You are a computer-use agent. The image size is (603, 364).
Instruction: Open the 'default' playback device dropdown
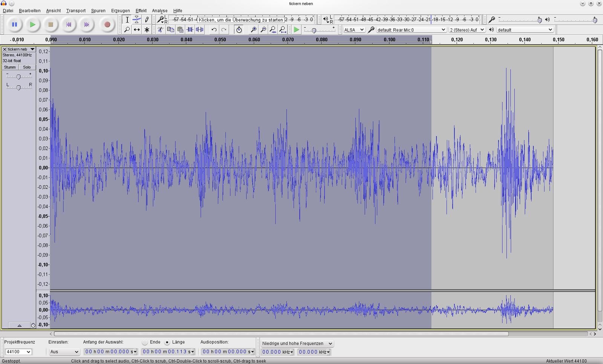pyautogui.click(x=525, y=30)
